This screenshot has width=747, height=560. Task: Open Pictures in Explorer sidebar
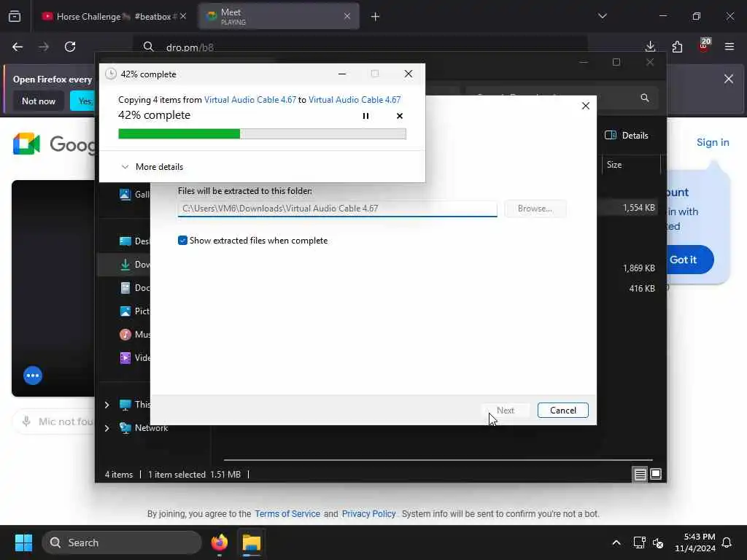point(134,311)
